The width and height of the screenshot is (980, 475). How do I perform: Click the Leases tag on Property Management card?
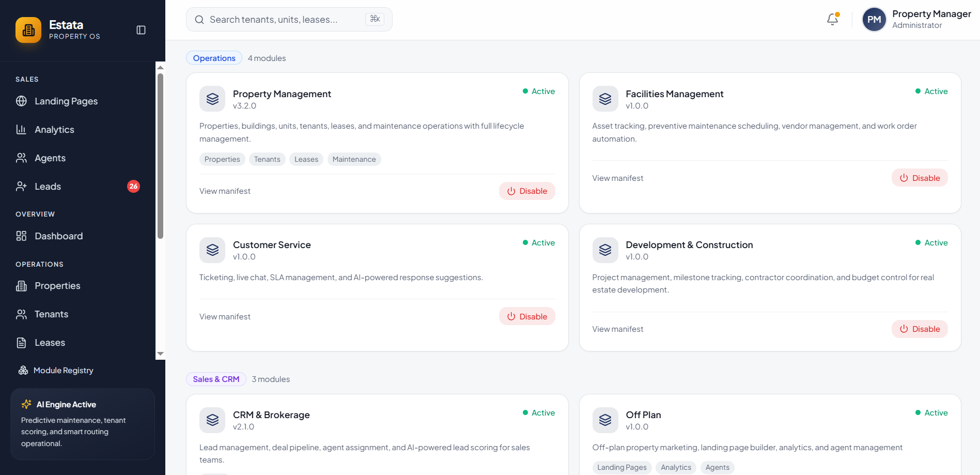(x=306, y=159)
